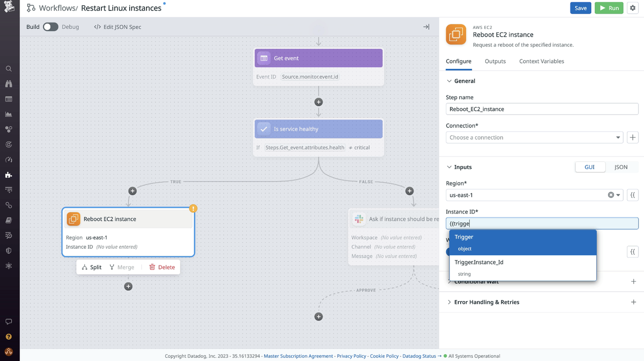Image resolution: width=644 pixels, height=361 pixels.
Task: Add a step on the TRUE branch
Action: tap(132, 191)
